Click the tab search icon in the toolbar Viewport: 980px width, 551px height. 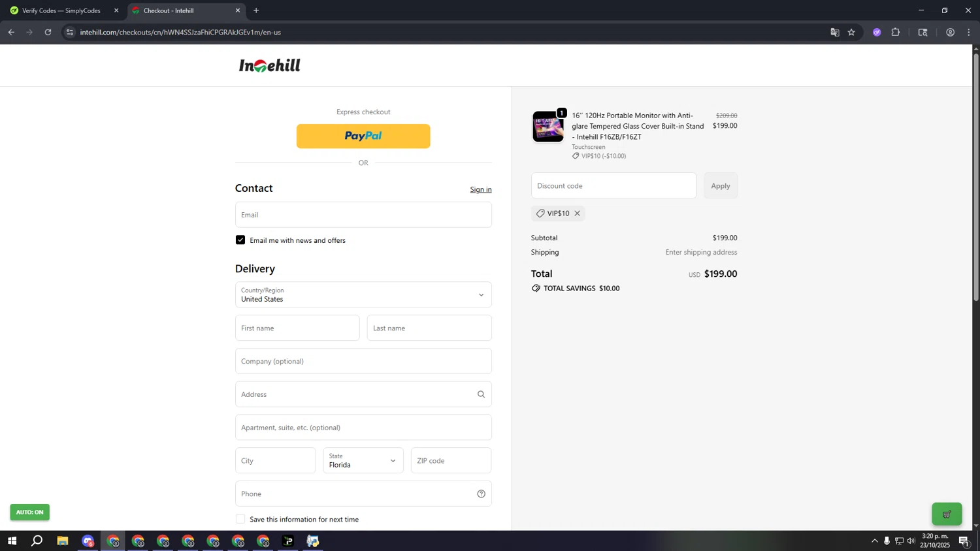click(923, 32)
